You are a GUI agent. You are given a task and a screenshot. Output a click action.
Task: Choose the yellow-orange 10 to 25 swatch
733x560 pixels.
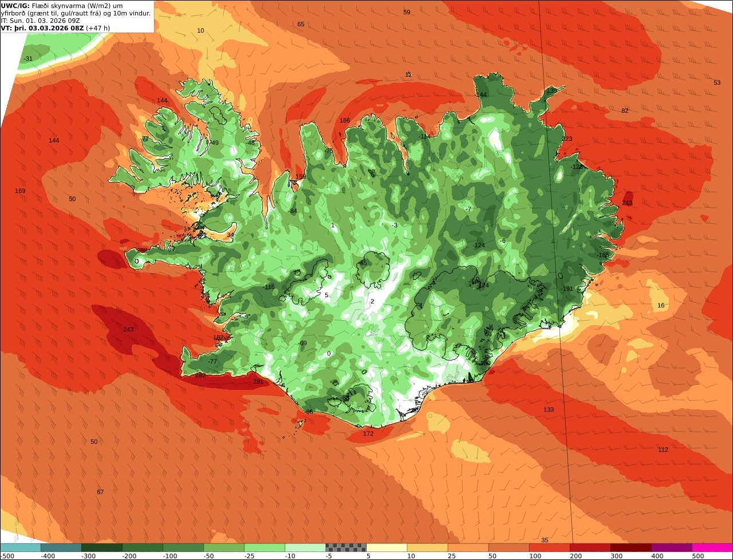[x=427, y=547]
